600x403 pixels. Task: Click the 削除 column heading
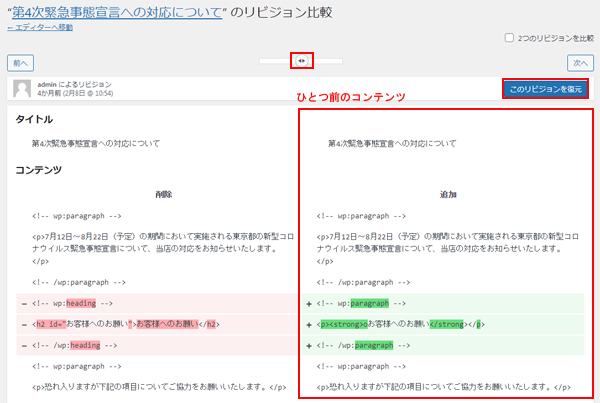click(163, 194)
